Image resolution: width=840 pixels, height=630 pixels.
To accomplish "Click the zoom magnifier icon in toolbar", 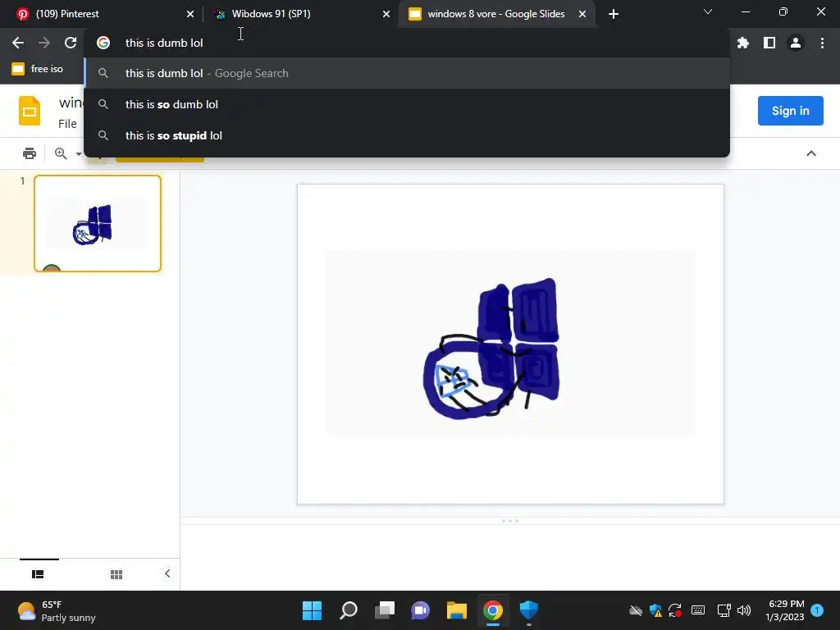I will pyautogui.click(x=61, y=153).
